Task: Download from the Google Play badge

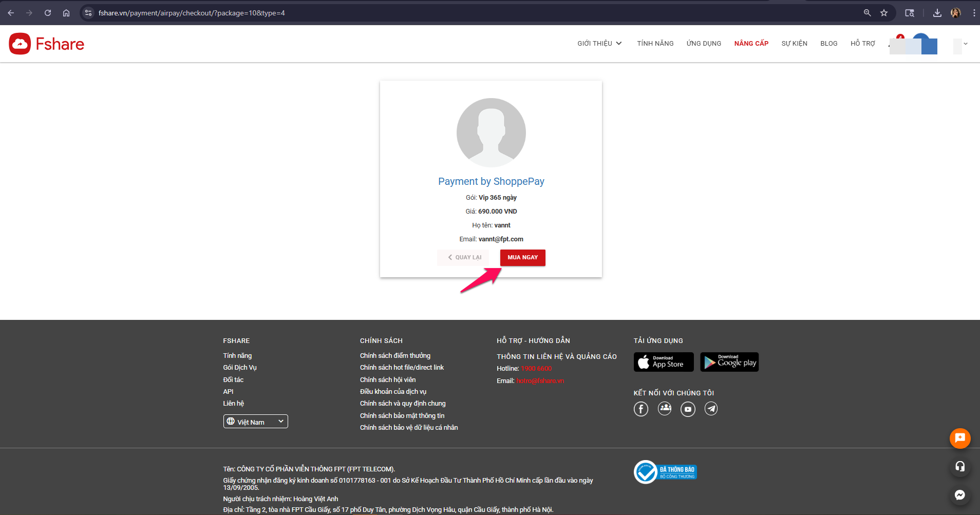Action: click(729, 362)
